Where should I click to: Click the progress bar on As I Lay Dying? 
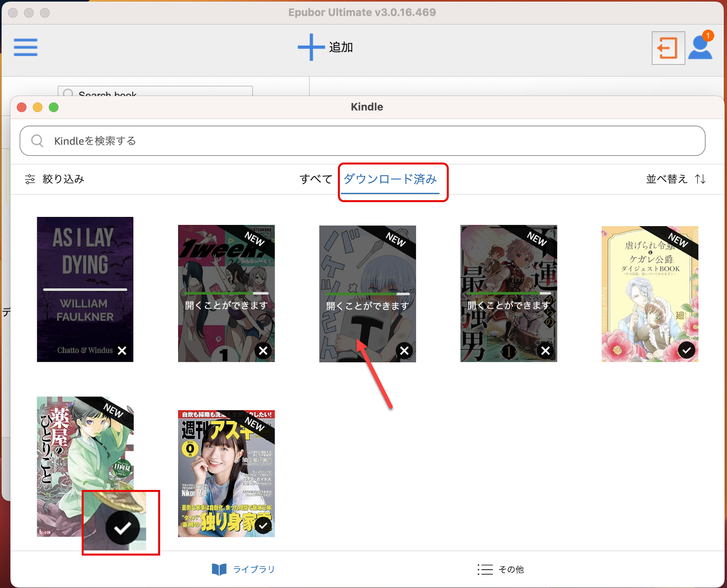(x=85, y=289)
